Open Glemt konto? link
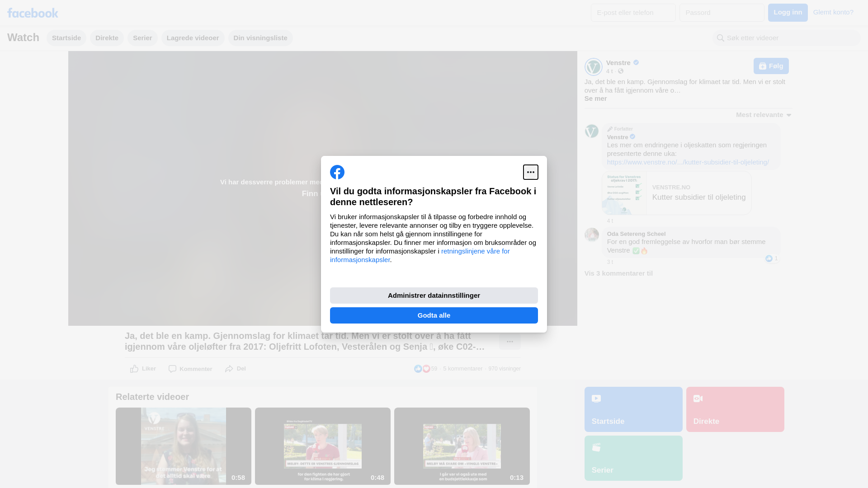 833,12
